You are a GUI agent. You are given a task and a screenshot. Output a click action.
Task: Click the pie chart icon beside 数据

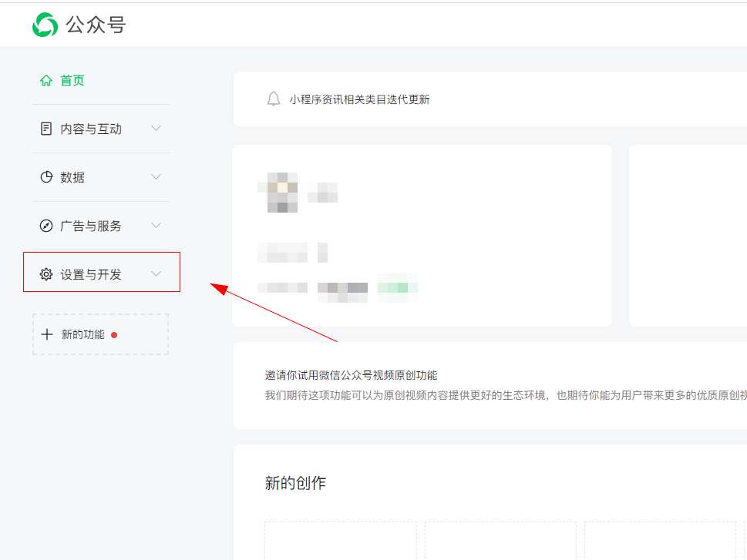tap(46, 177)
